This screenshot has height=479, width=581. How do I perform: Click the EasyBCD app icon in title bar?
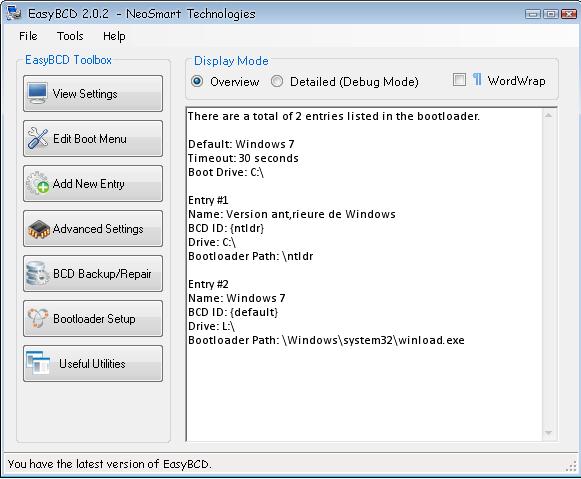click(x=14, y=13)
